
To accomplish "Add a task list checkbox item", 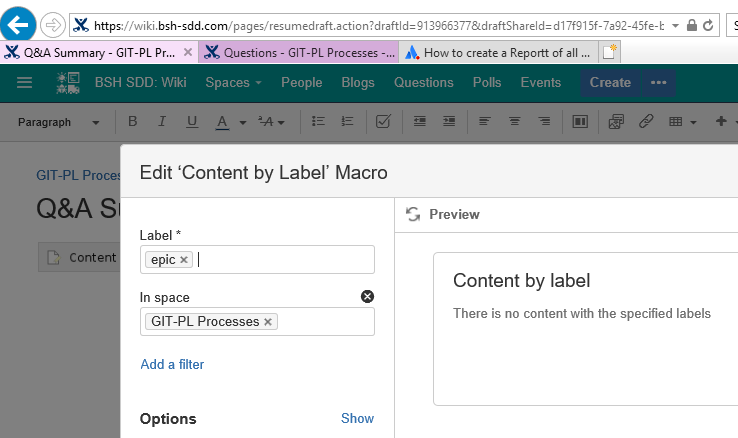I will 383,122.
